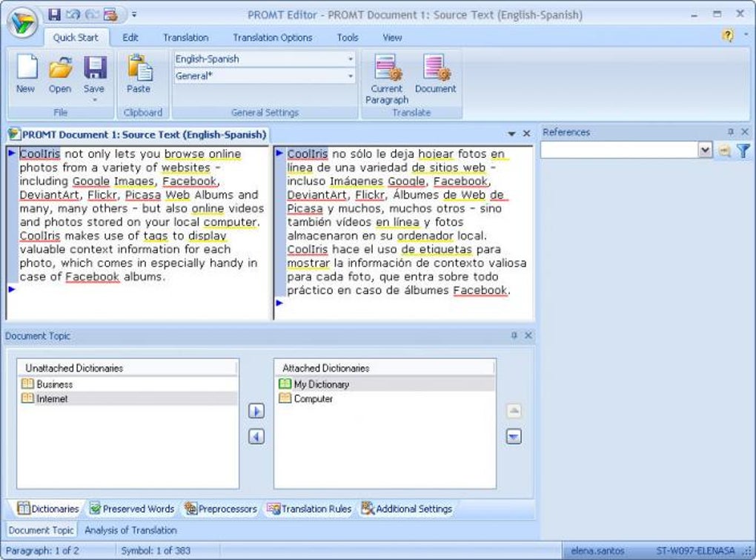Click the word "DeviantArt" in the source text

pos(49,195)
